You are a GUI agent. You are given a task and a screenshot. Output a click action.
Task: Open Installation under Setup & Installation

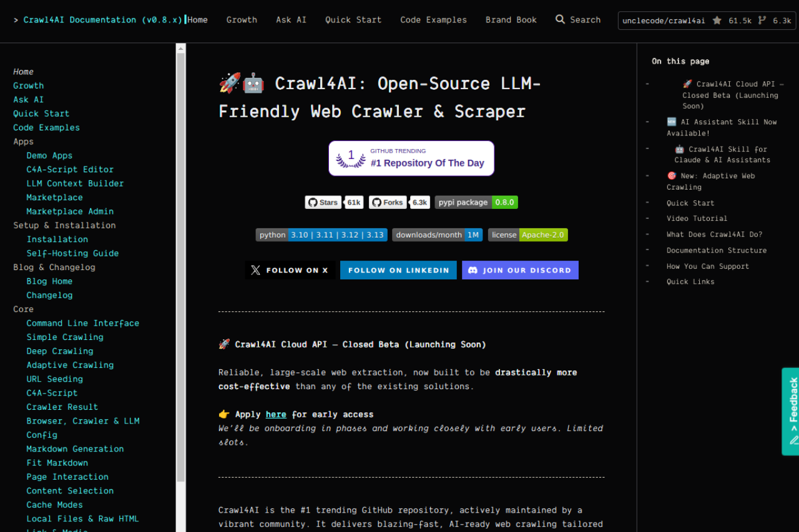(57, 239)
